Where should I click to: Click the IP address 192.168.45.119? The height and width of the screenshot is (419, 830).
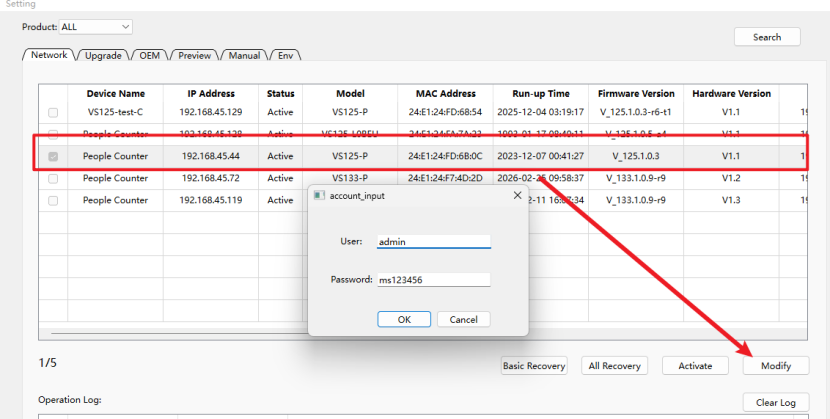(211, 201)
